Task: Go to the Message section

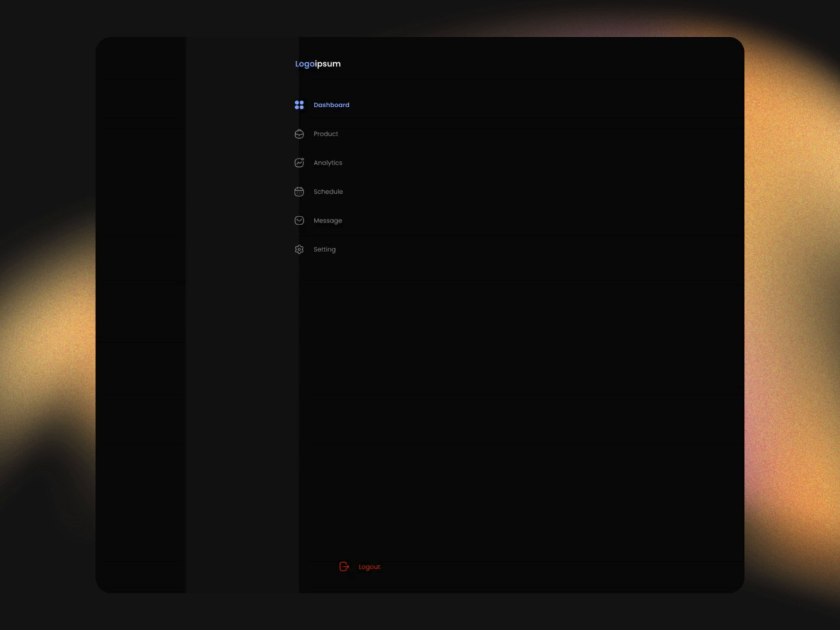Action: [x=328, y=220]
